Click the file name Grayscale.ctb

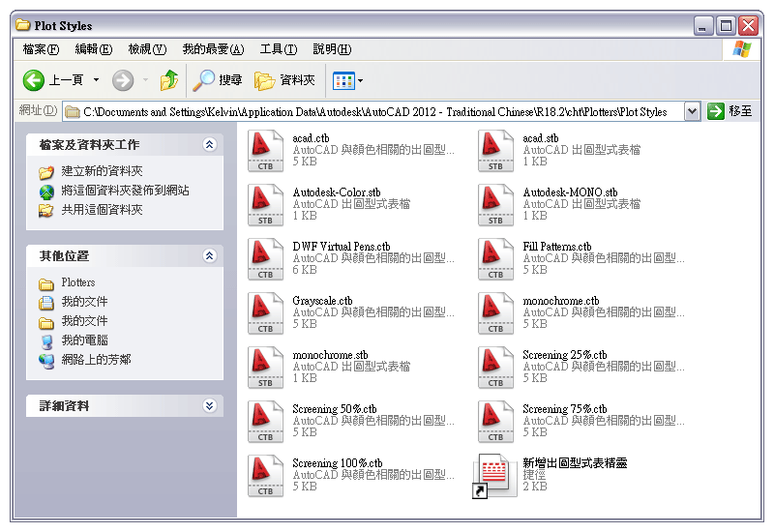(322, 301)
